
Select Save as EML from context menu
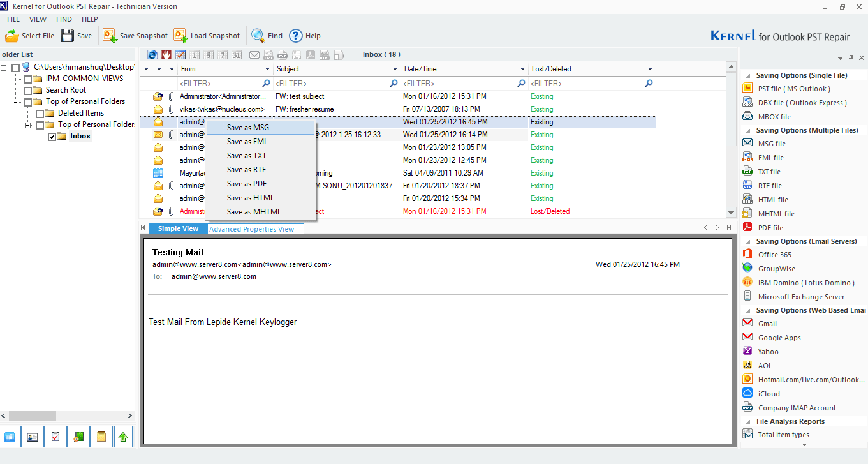[261, 142]
